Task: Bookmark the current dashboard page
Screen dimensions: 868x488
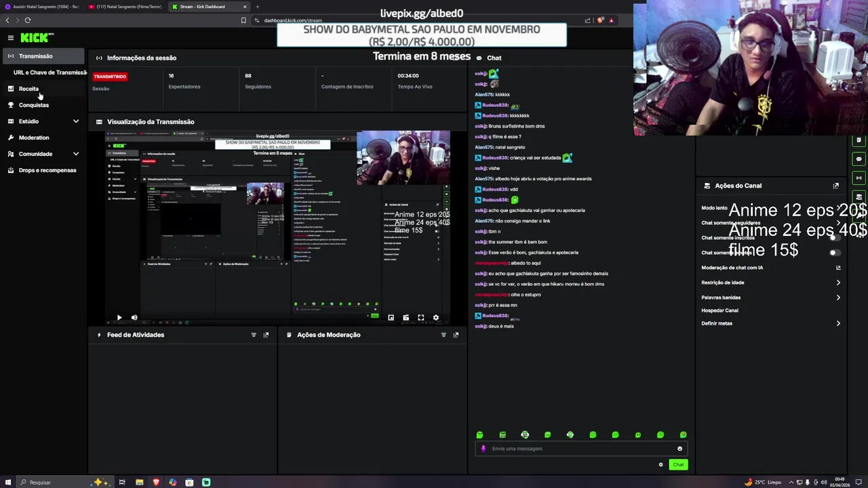Action: pyautogui.click(x=243, y=20)
